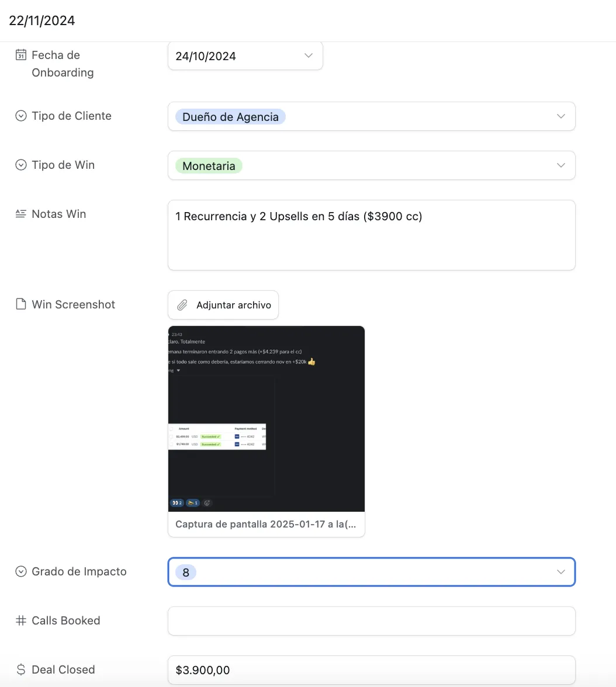616x687 pixels.
Task: Click the Notas Win label
Action: pyautogui.click(x=59, y=214)
